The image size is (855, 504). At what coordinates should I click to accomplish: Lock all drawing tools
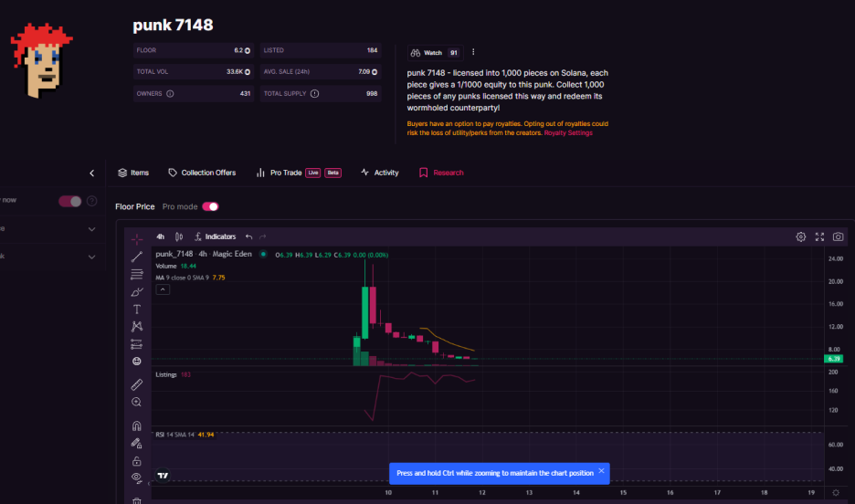coord(137,461)
